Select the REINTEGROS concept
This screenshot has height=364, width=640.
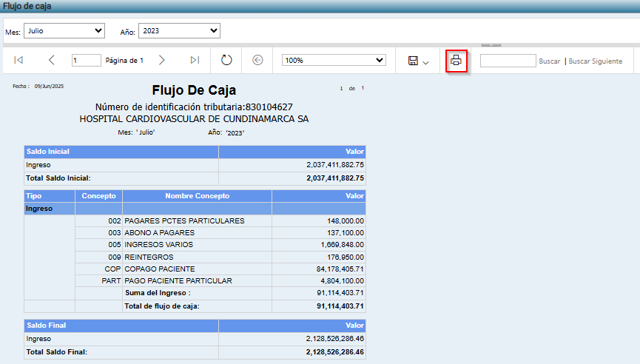tap(149, 257)
